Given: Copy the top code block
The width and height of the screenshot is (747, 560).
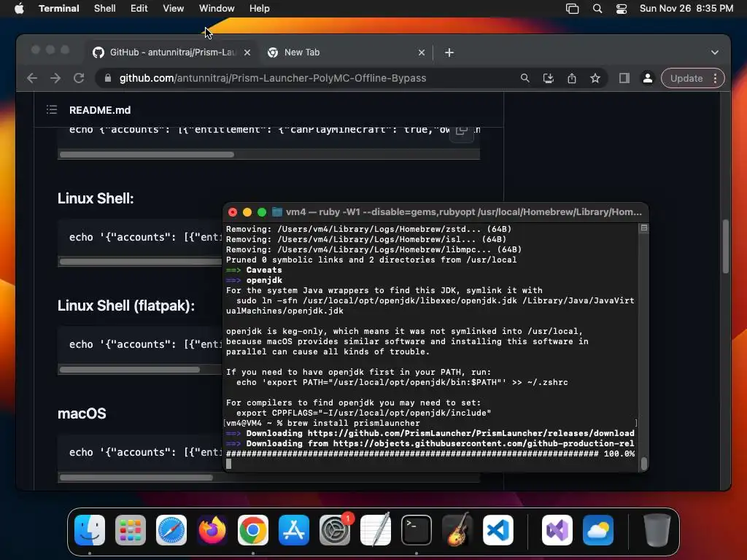Looking at the screenshot, I should pos(462,131).
